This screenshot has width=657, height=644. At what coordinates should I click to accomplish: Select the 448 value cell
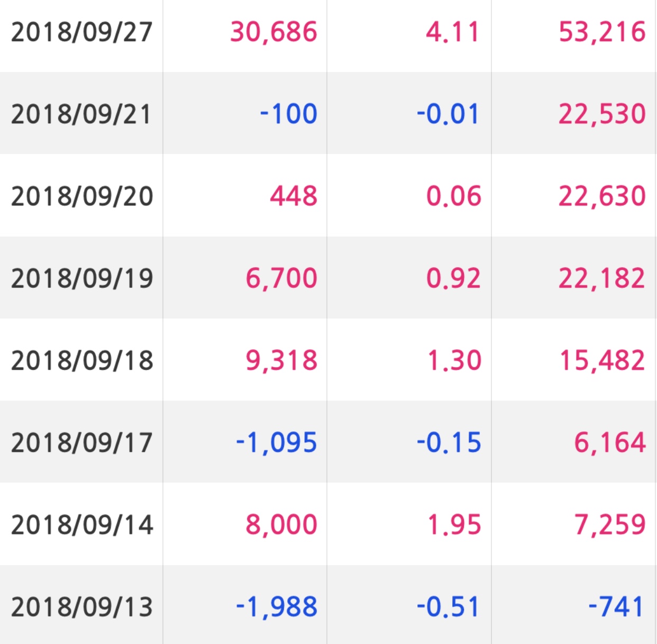294,196
